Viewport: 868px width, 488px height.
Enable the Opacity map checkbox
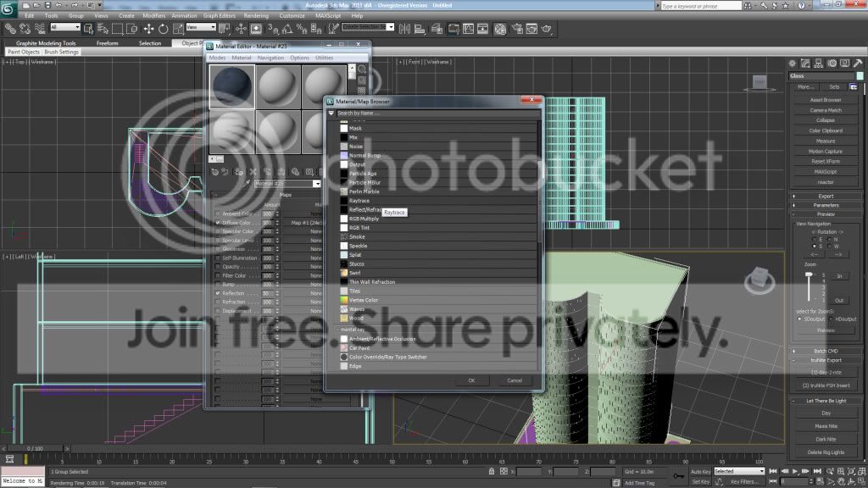[x=218, y=267]
